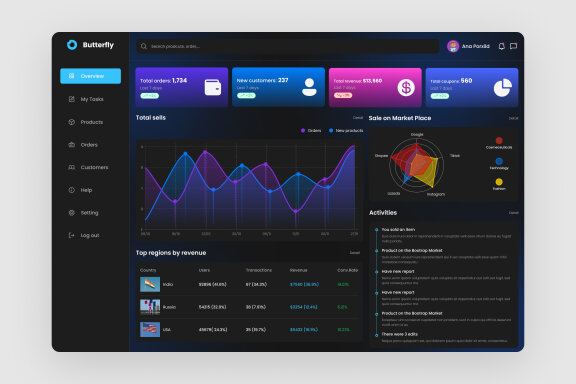Click the Country column header

pos(148,270)
